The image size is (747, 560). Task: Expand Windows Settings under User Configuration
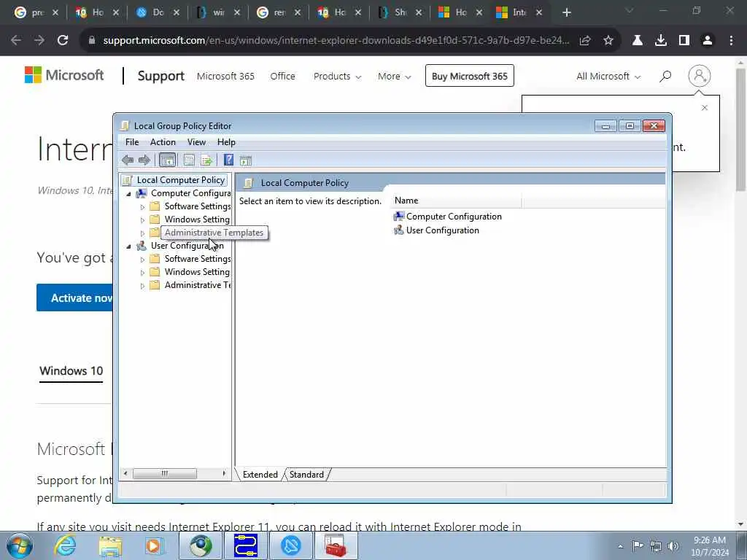pos(142,273)
